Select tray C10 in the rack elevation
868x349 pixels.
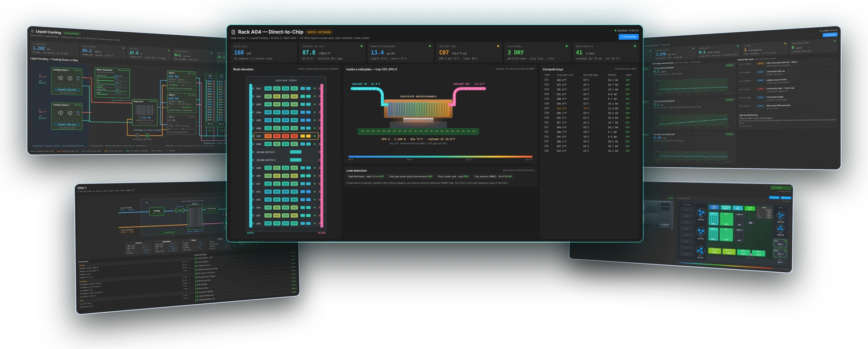pyautogui.click(x=286, y=176)
